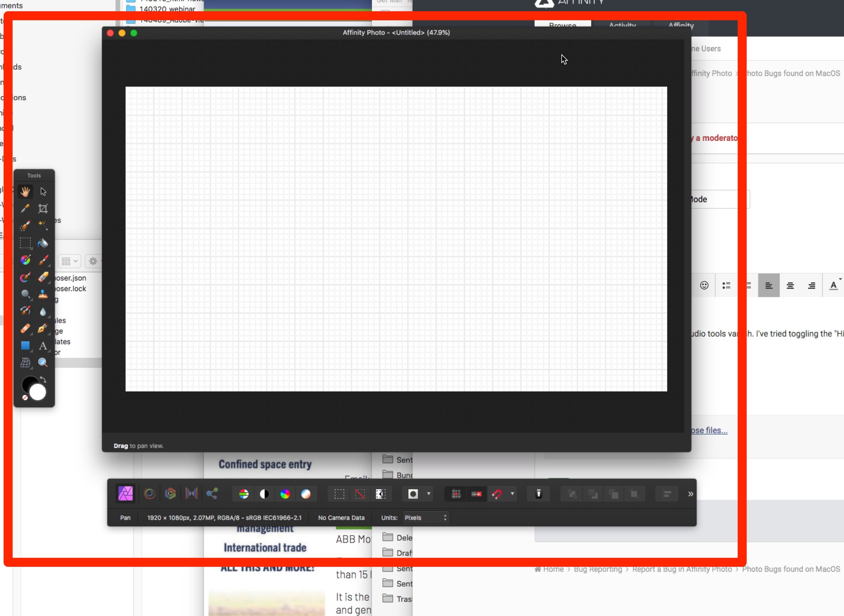This screenshot has width=844, height=616.
Task: Click the center align button in forum editor
Action: [790, 286]
